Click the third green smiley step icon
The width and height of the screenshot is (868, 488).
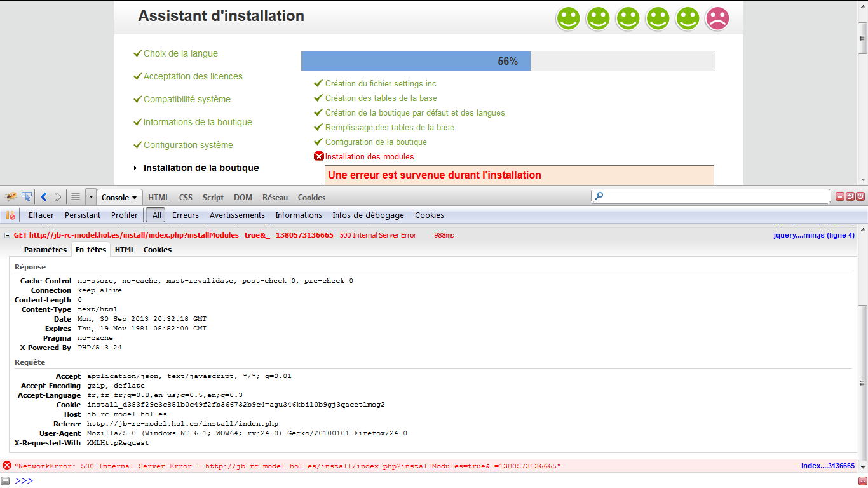[628, 18]
